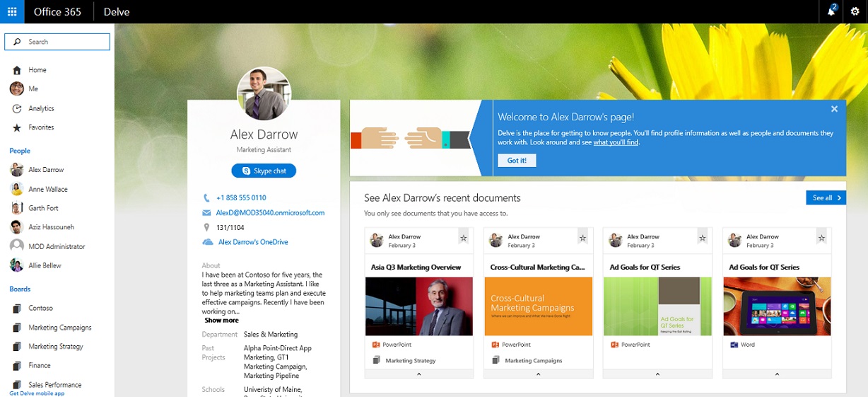Open the Cross-Cultural Marketing Campaigns thumbnail
Screen dimensions: 868x397
(x=538, y=306)
